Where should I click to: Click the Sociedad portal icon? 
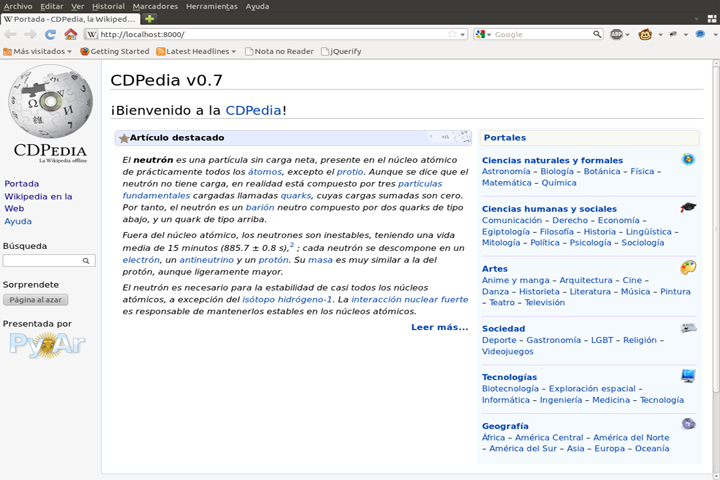688,328
